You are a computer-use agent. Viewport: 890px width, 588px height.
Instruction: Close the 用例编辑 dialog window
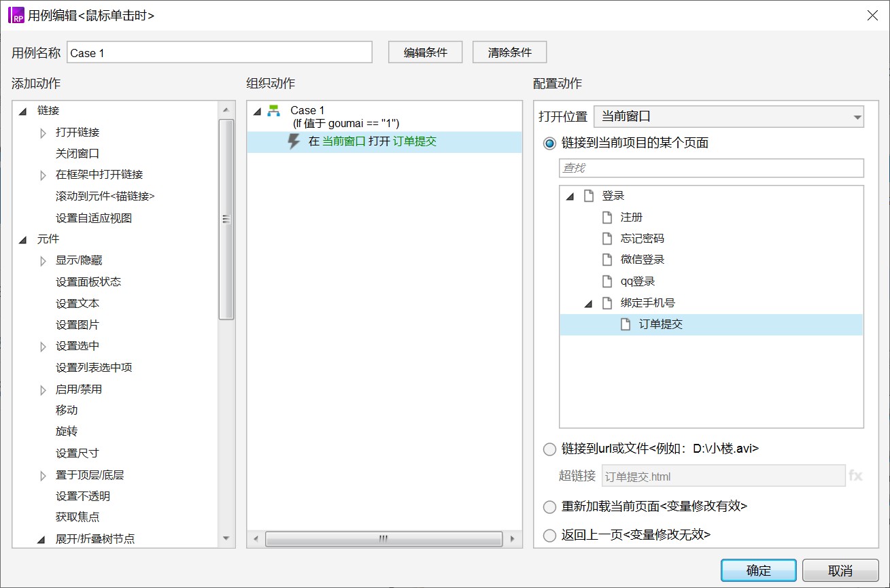(x=872, y=15)
